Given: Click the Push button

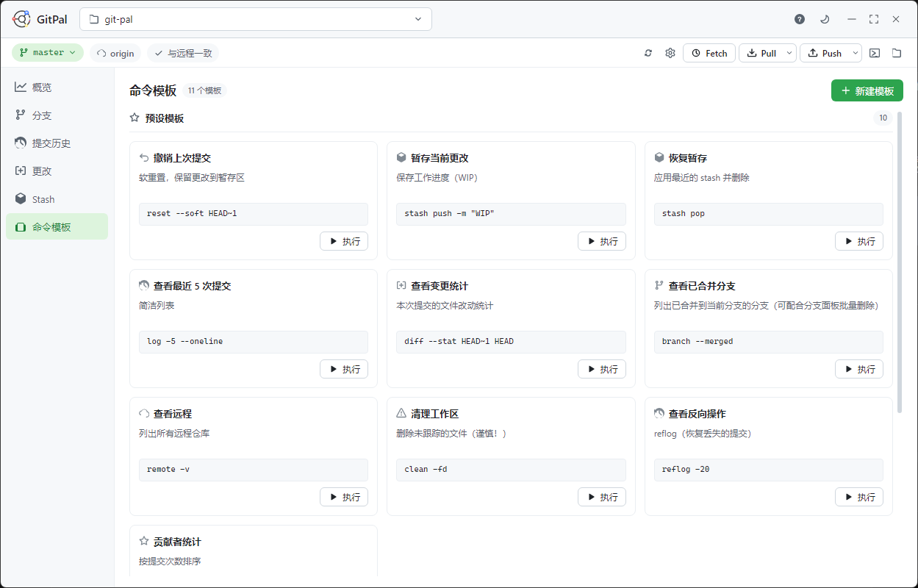Looking at the screenshot, I should 825,53.
